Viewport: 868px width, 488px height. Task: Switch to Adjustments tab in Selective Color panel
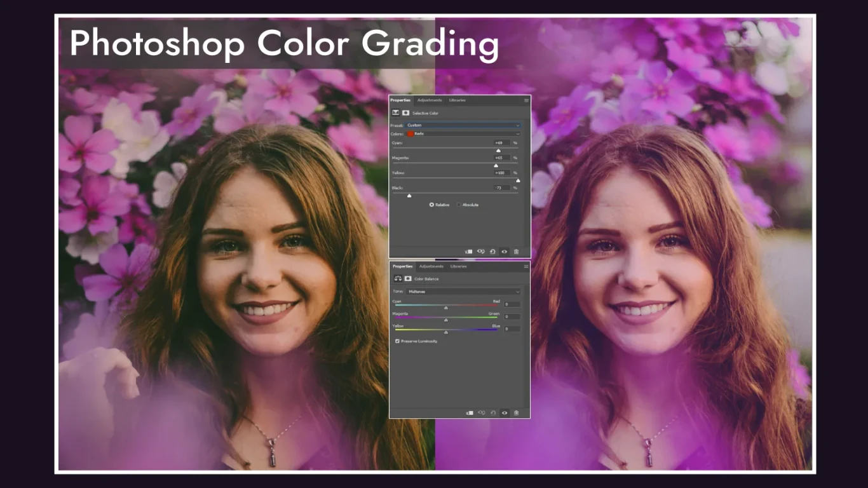coord(430,100)
